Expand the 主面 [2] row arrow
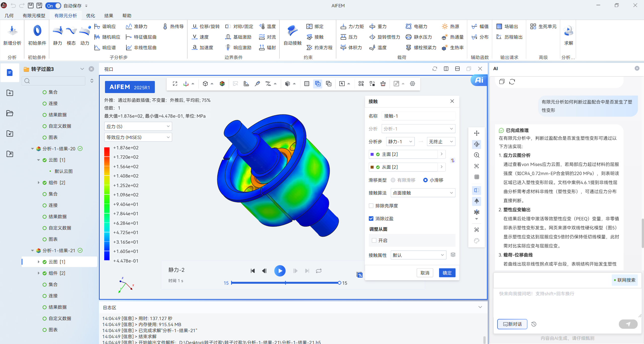Screen dimensions: 644x344 (x=442, y=154)
